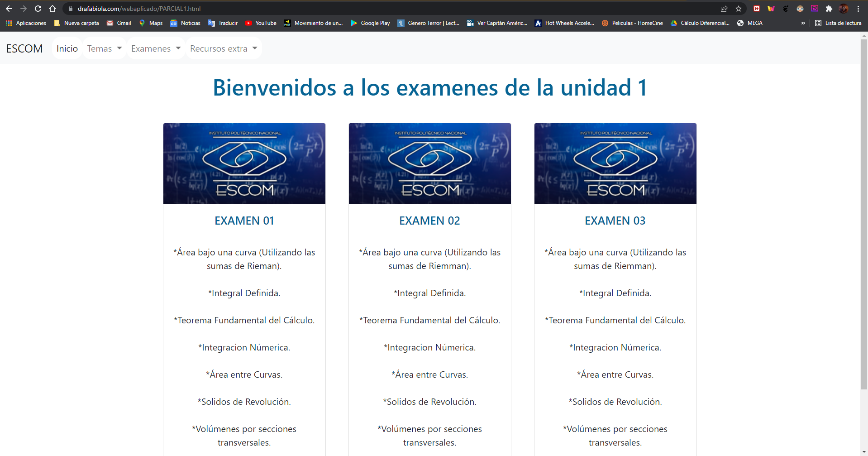The image size is (868, 456).
Task: Open the Traducir bookmark
Action: [222, 23]
